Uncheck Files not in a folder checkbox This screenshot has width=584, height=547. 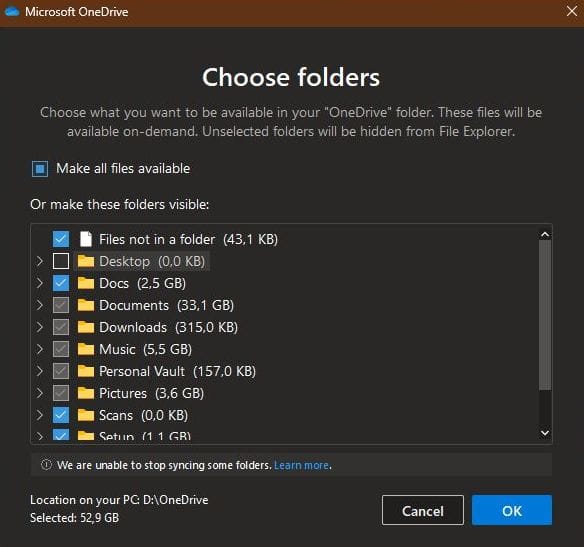pos(61,239)
